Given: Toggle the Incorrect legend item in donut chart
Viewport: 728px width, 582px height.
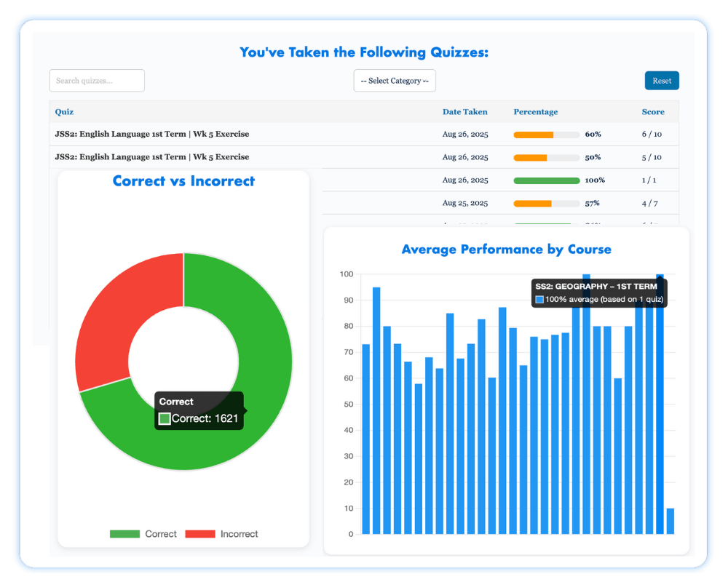Looking at the screenshot, I should [239, 534].
